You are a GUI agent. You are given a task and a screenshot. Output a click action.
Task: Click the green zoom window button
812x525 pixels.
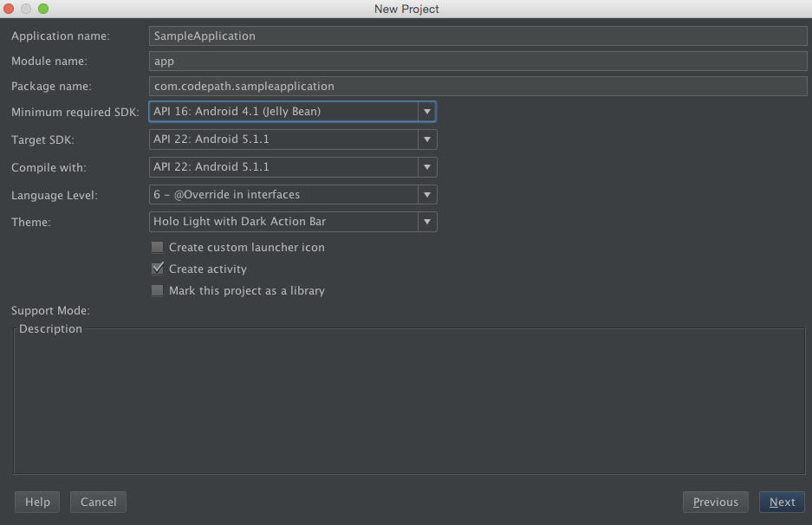pos(43,9)
